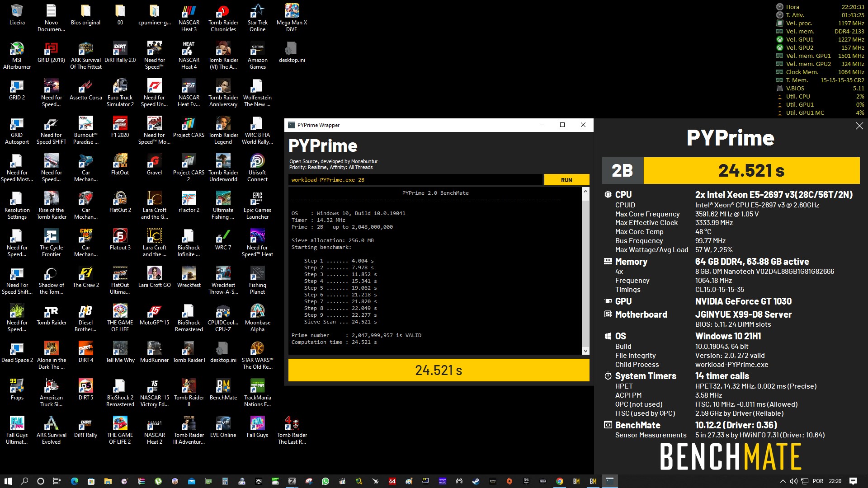The height and width of the screenshot is (488, 868).
Task: Click the 'V.BIOS' overlay reading
Action: click(820, 88)
